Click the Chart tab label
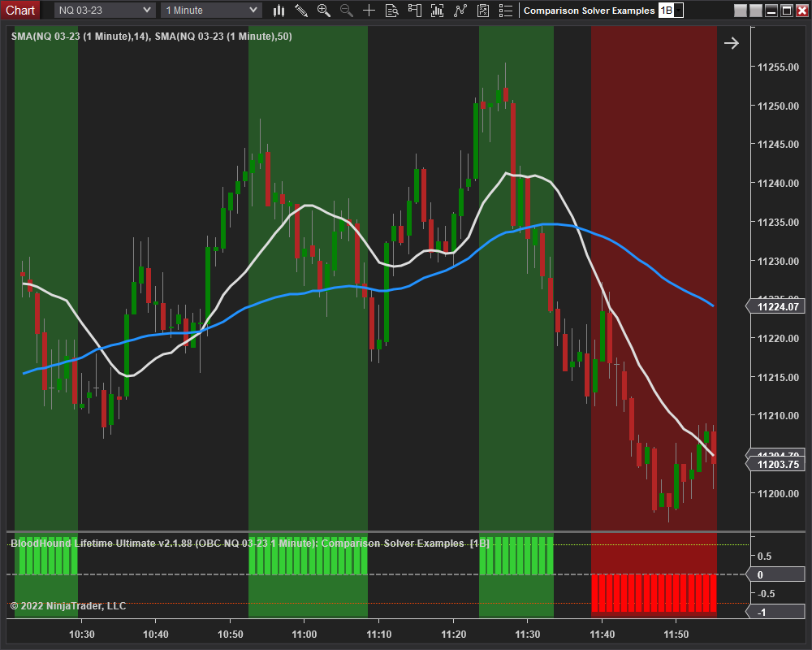The height and width of the screenshot is (650, 812). (x=20, y=11)
